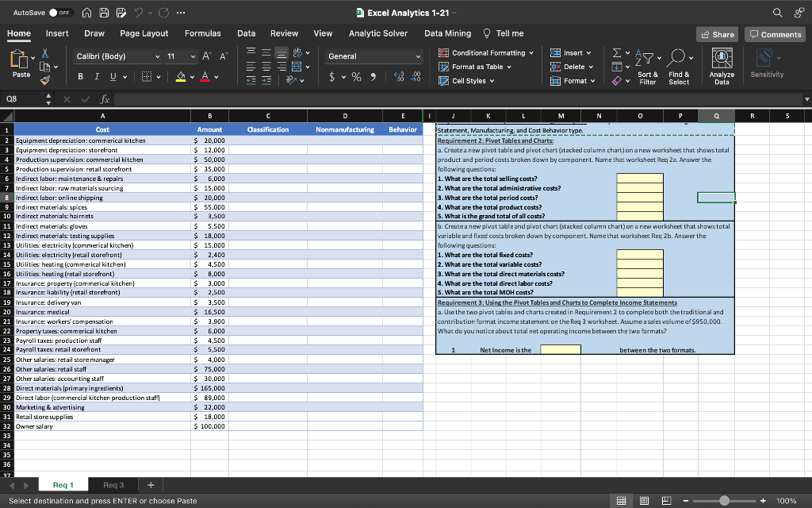The image size is (812, 508).
Task: Click the AutoSum icon
Action: pyautogui.click(x=617, y=52)
